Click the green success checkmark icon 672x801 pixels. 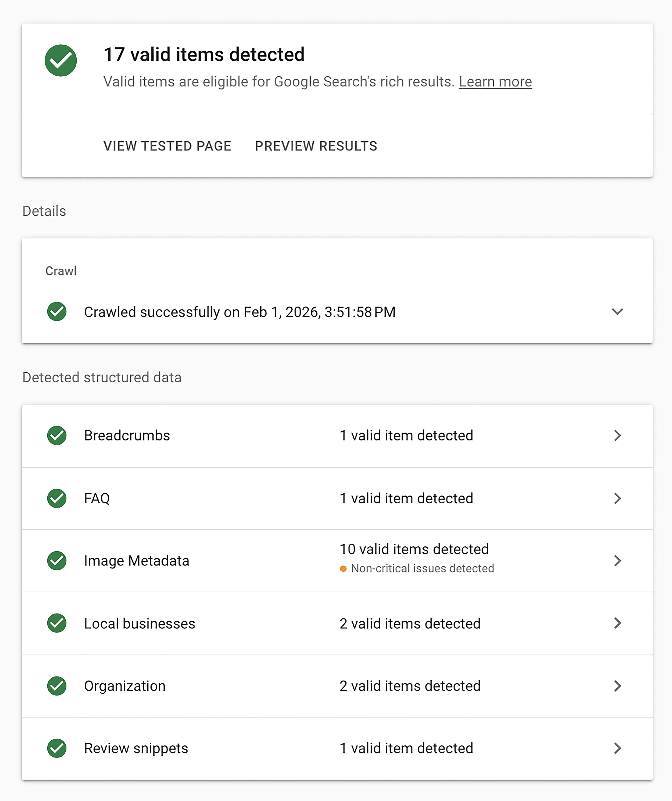tap(61, 60)
